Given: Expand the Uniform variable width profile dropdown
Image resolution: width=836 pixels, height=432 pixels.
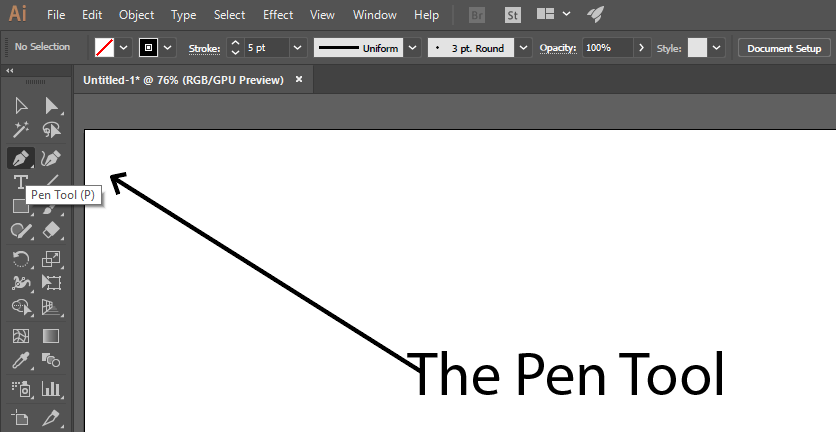Looking at the screenshot, I should click(x=411, y=48).
